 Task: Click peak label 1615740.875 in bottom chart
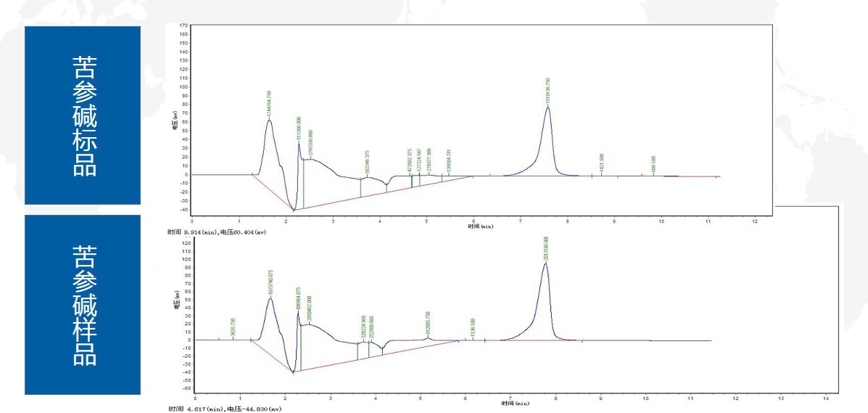270,283
